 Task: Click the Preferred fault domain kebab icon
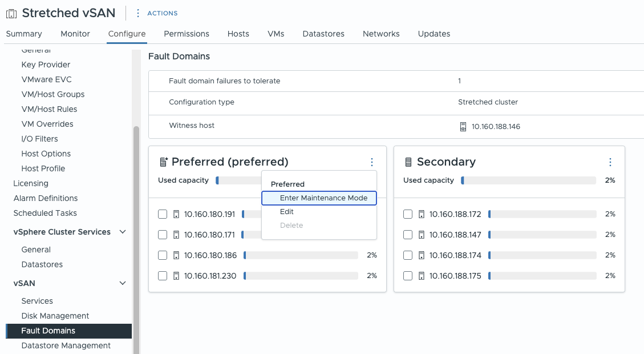tap(371, 162)
